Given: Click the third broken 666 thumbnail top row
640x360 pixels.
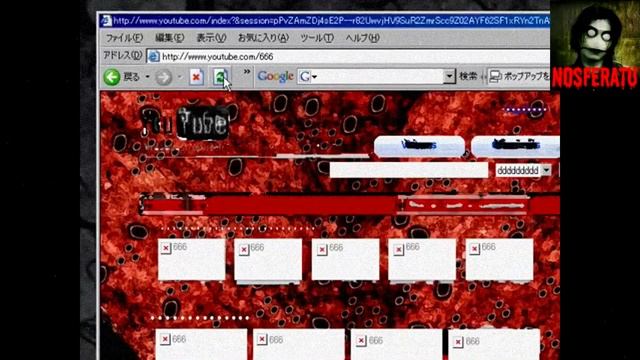Looking at the screenshot, I should (345, 260).
